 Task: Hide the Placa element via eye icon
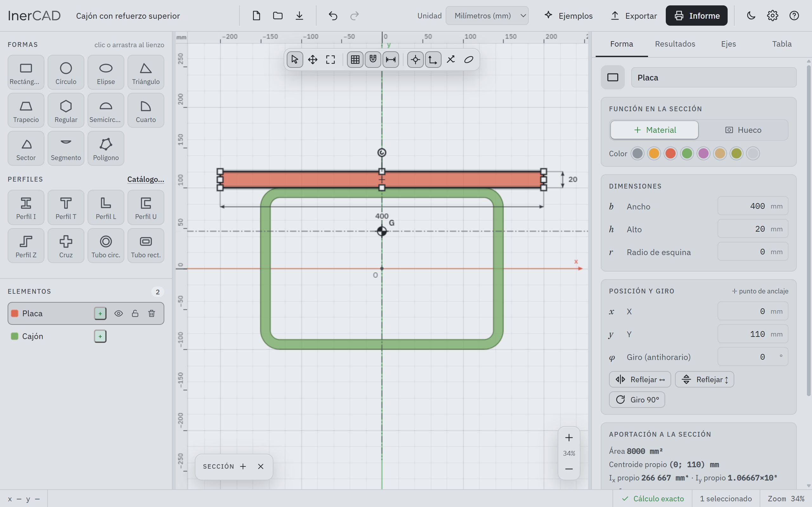tap(118, 313)
